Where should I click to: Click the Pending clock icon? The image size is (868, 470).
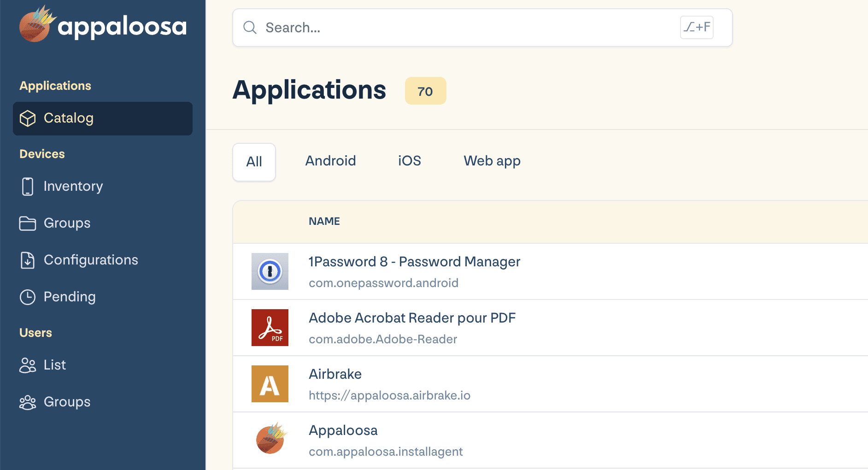(x=28, y=297)
